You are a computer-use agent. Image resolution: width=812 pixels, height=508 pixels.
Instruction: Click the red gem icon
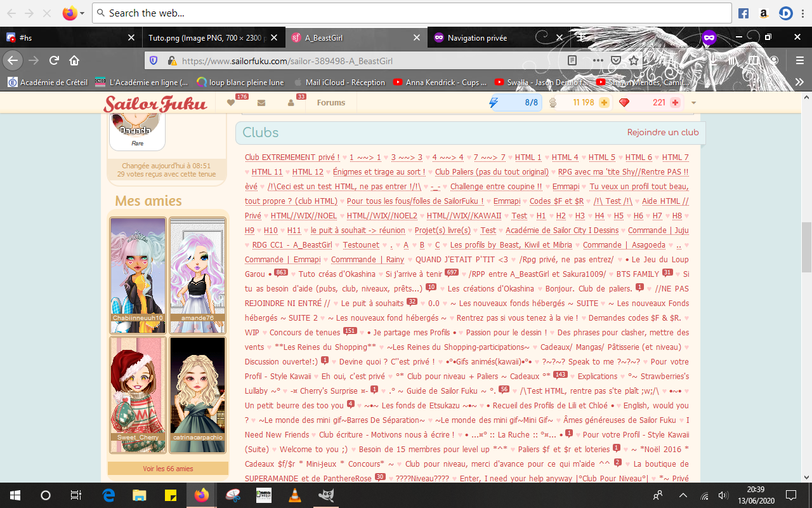coord(624,103)
